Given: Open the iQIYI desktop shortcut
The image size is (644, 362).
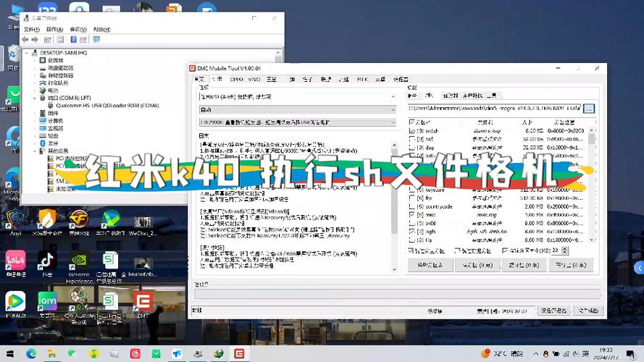Looking at the screenshot, I should [x=47, y=304].
